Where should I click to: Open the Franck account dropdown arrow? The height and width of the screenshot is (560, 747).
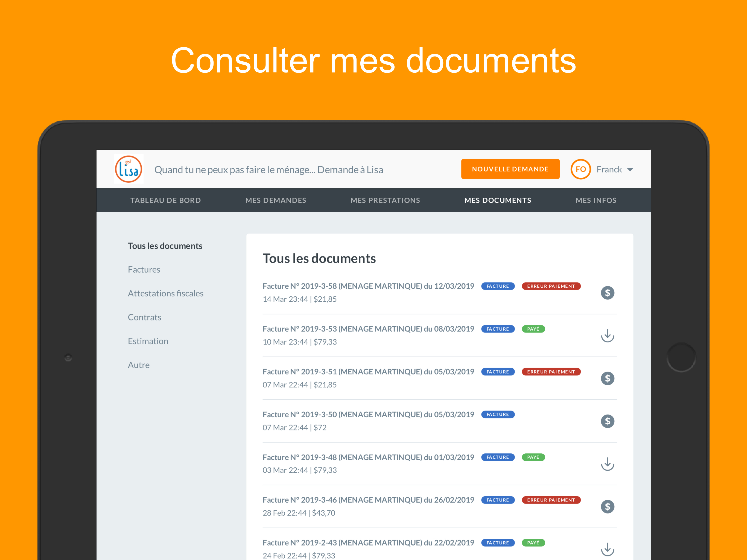630,170
